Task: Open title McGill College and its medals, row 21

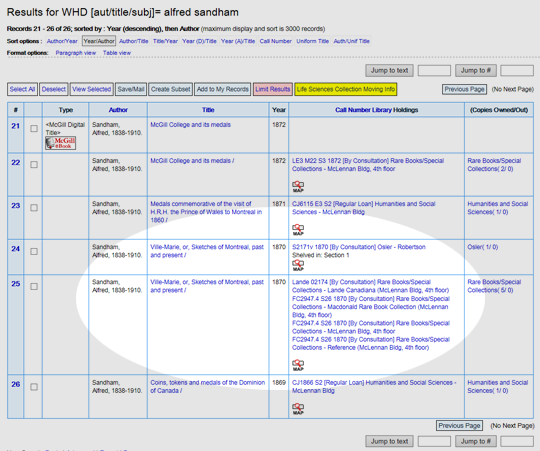Action: point(190,125)
